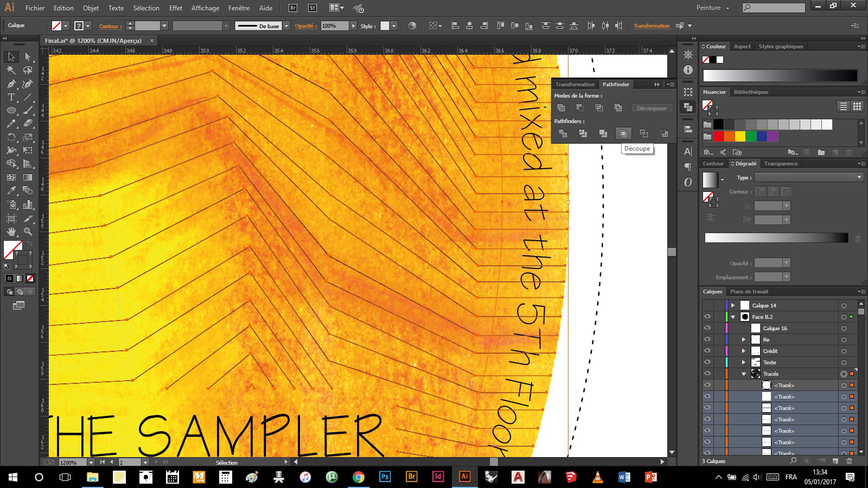
Task: Collapse the Tracés sublayer
Action: pos(744,374)
